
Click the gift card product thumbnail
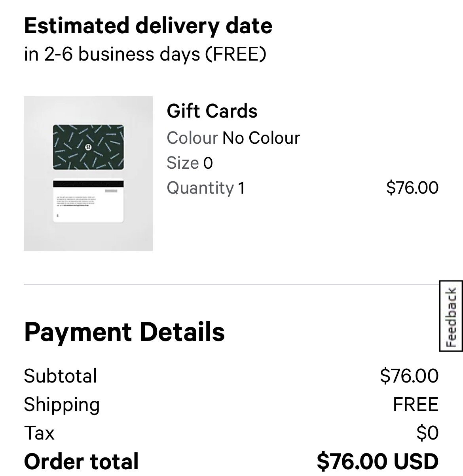coord(88,173)
